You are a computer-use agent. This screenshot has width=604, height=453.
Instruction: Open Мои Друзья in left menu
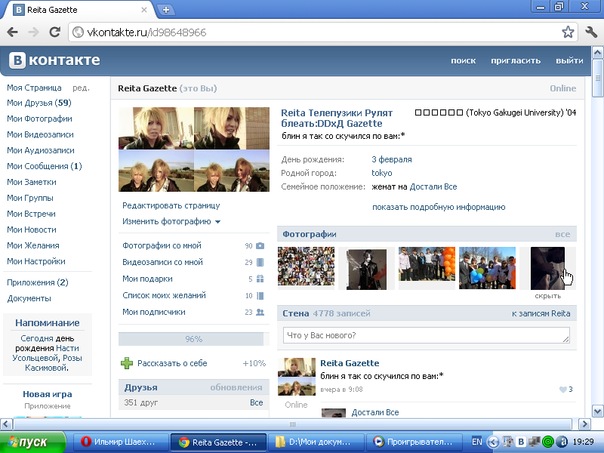[x=38, y=103]
